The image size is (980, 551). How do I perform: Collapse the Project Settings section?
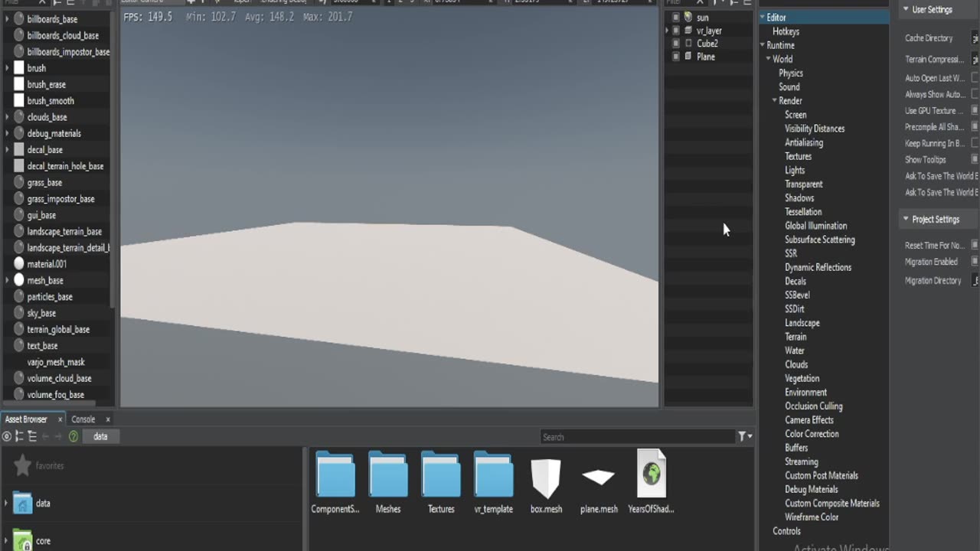pyautogui.click(x=904, y=219)
